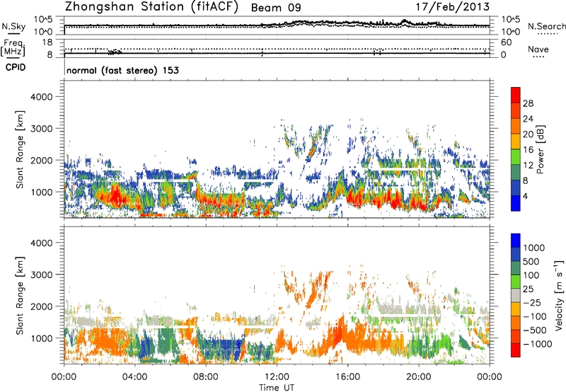The image size is (566, 392).
Task: Click "Slant Range [km]" label of Power panel
Action: pos(20,149)
